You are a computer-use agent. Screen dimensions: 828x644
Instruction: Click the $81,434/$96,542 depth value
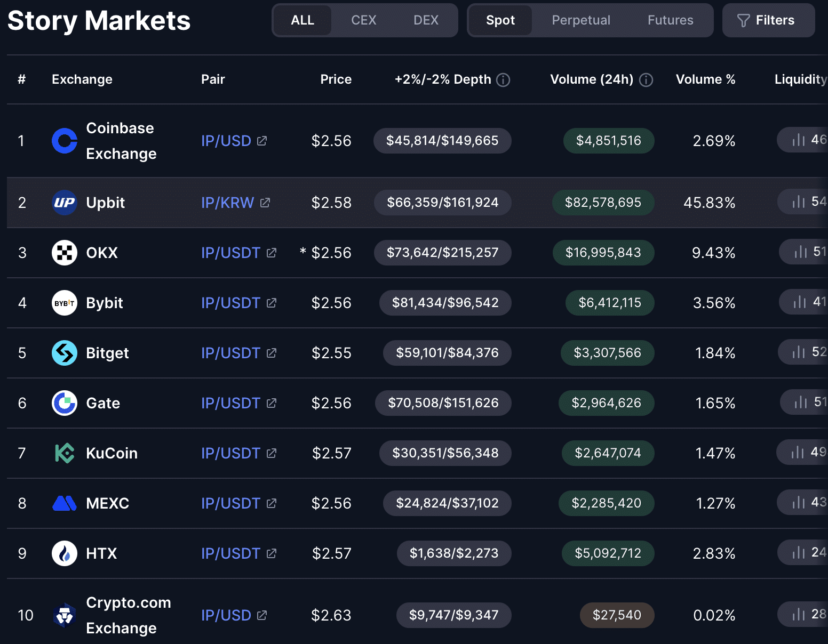point(445,303)
